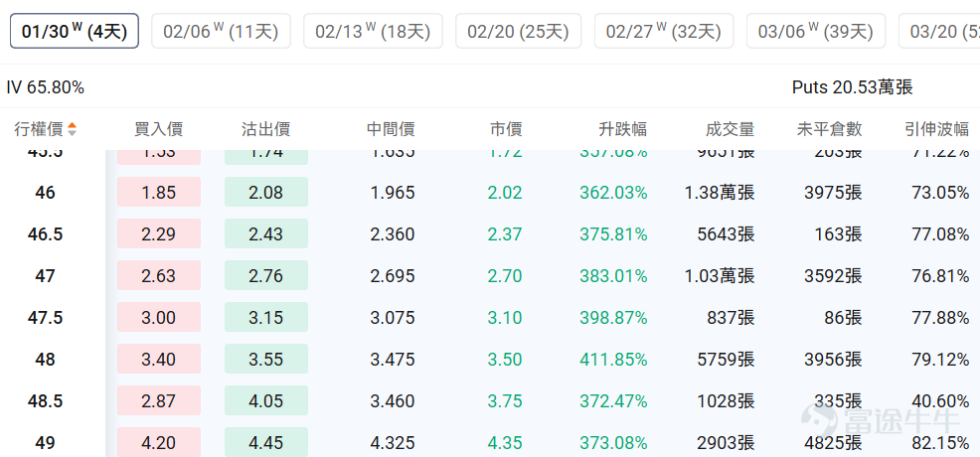Click ask price 3.55 for strike 48
This screenshot has width=980, height=457.
(266, 360)
